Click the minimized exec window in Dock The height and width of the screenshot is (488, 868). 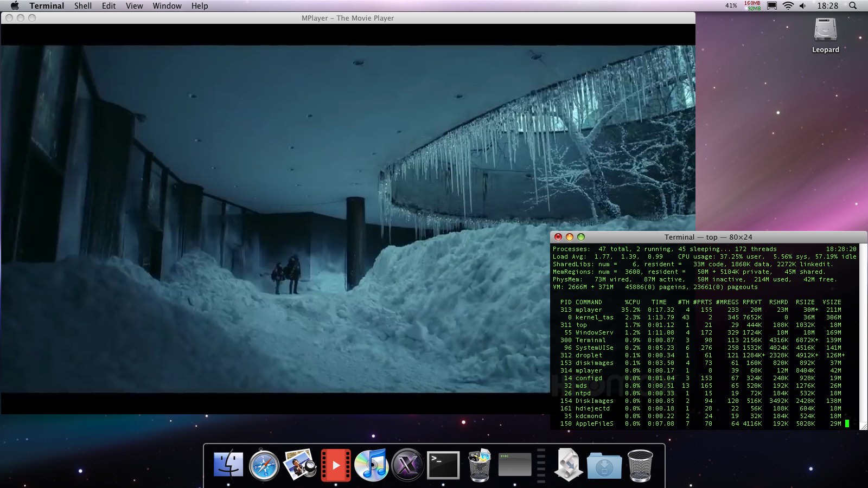pos(514,464)
